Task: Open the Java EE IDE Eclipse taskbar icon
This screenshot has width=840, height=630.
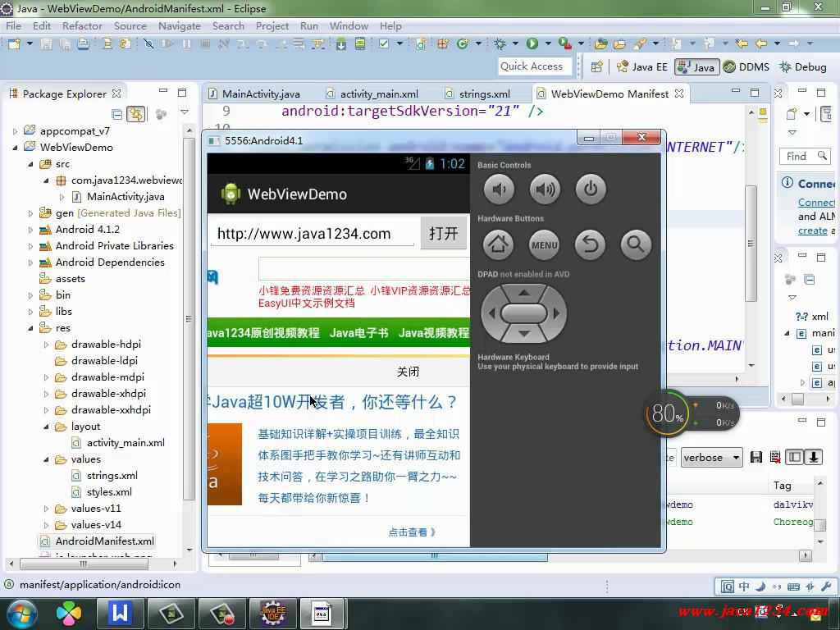Action: [x=273, y=614]
